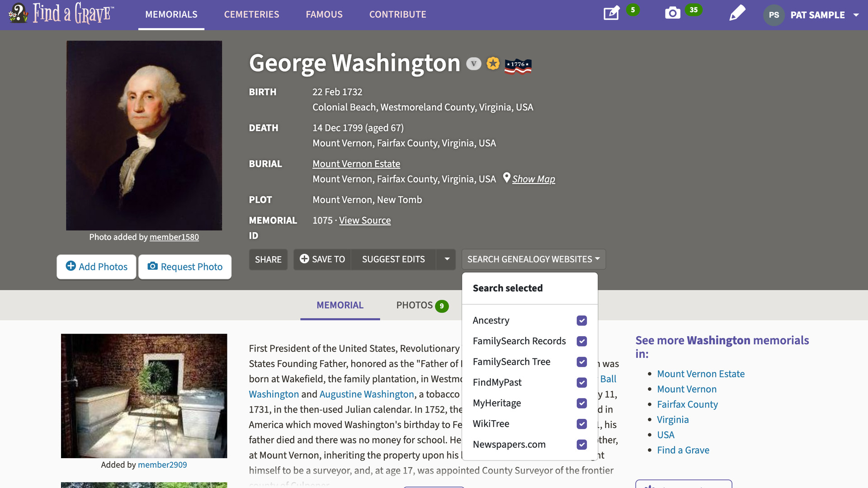Click the Add Photos button

pos(96,267)
